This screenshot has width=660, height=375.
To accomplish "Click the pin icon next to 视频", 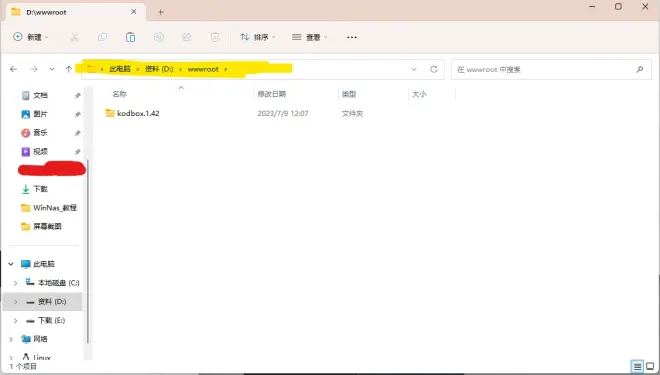I will (77, 152).
